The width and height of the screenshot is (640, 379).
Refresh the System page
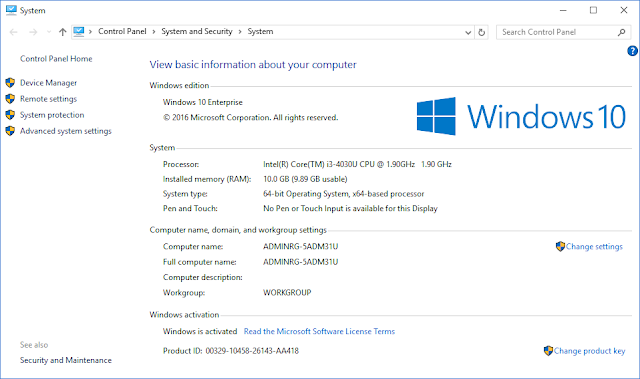[482, 32]
